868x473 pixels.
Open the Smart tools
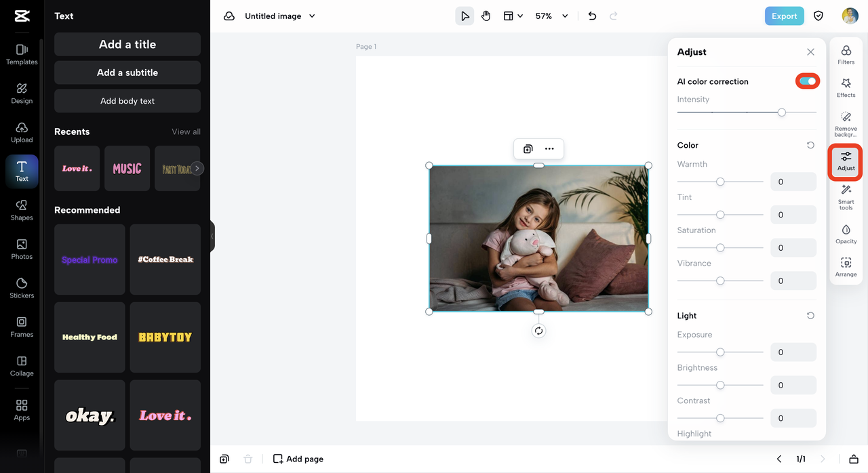(x=846, y=198)
